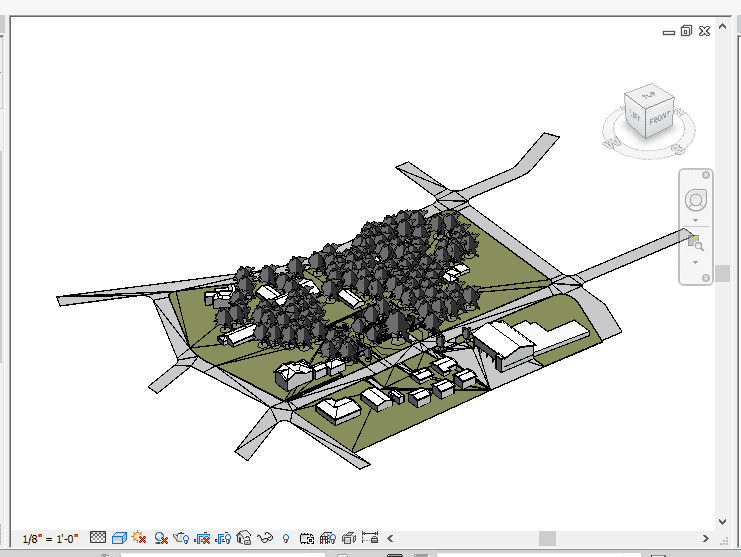Screen dimensions: 741x557
Task: Click the Unlocked 3D View house icon
Action: (x=244, y=538)
